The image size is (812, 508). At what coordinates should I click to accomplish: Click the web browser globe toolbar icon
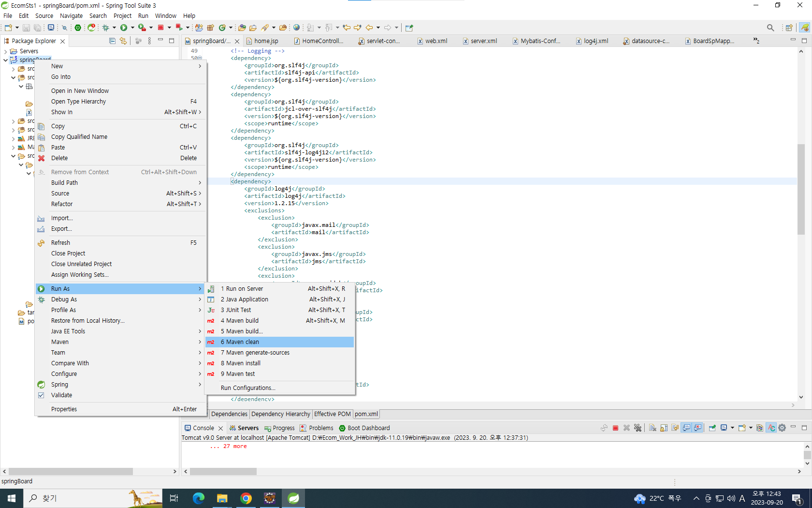(x=296, y=28)
